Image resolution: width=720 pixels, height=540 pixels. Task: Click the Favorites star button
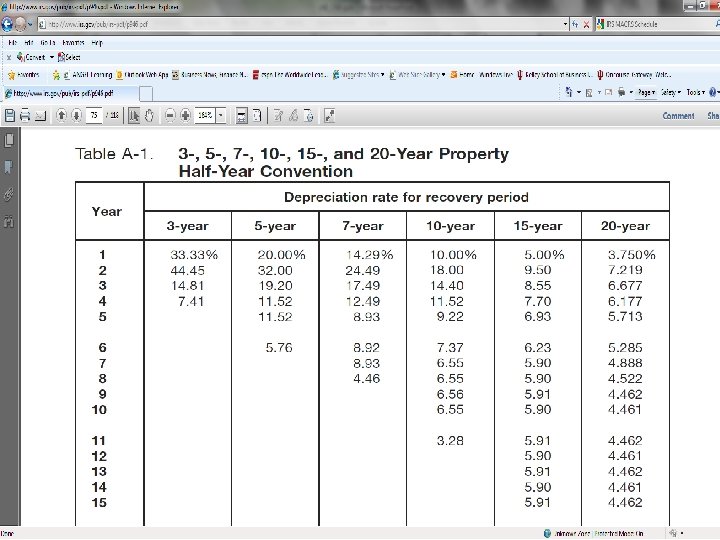pyautogui.click(x=24, y=74)
